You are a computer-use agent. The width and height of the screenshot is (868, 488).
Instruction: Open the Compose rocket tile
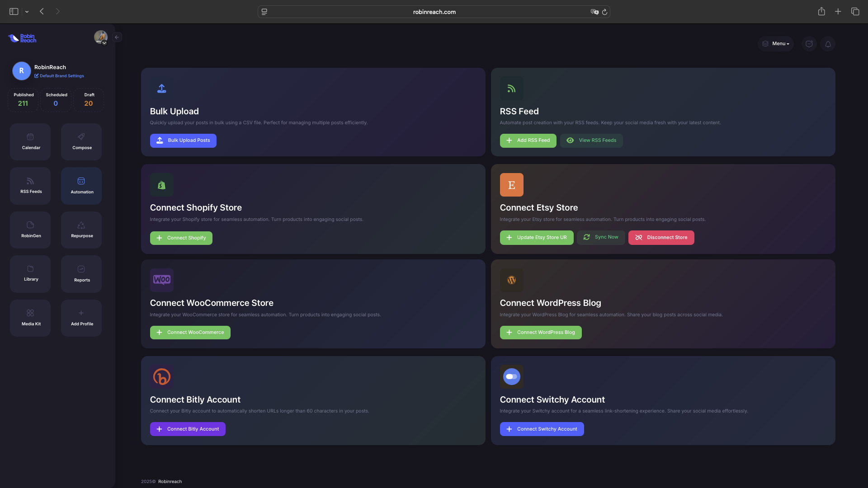[x=81, y=141]
